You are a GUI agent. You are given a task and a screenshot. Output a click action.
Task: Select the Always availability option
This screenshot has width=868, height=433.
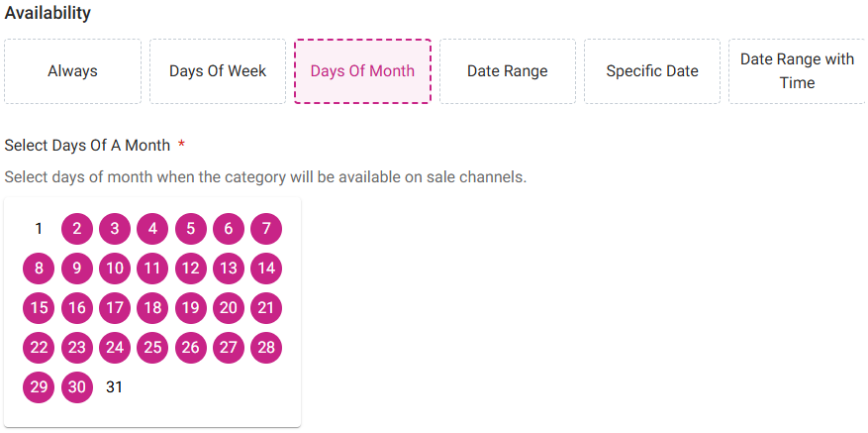[73, 71]
